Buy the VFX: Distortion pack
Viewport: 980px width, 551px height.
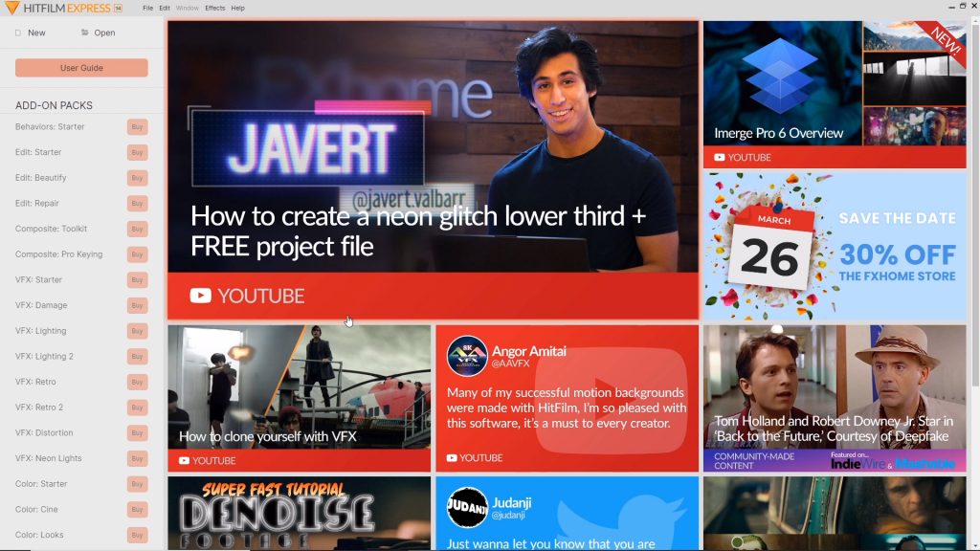pos(138,433)
